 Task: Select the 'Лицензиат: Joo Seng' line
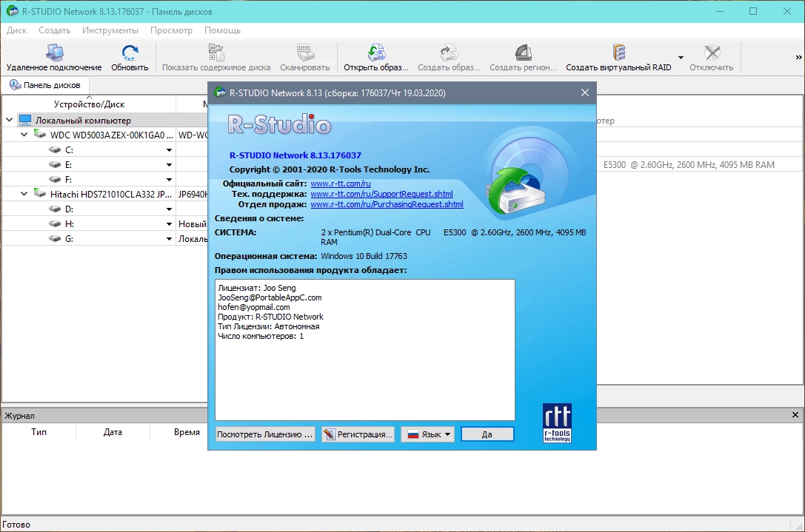pos(257,288)
